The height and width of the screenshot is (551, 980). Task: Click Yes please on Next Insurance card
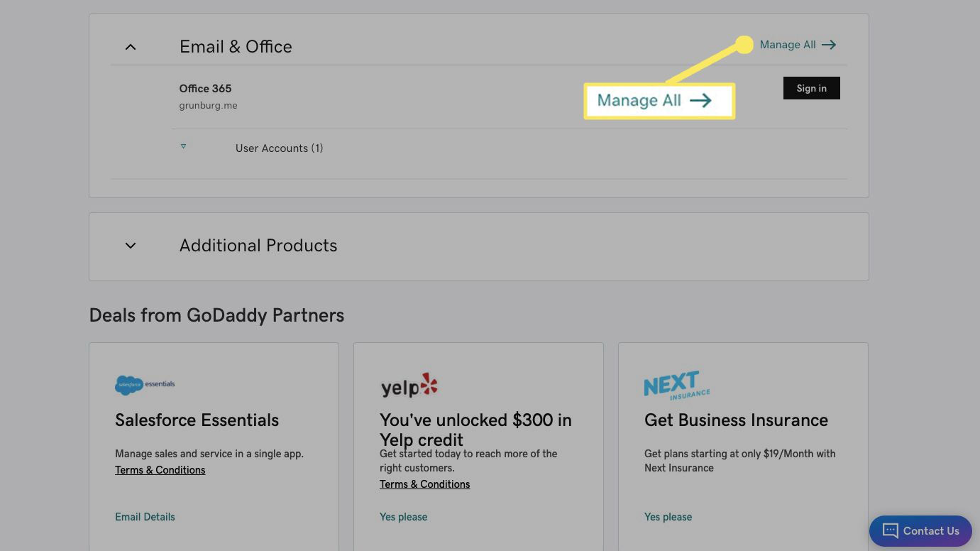[x=668, y=517]
